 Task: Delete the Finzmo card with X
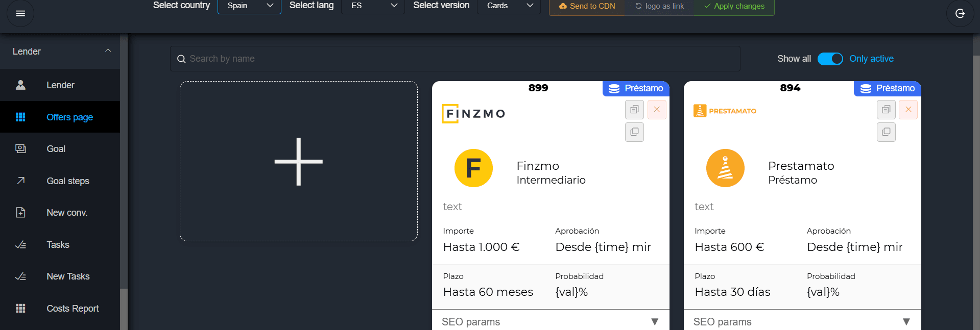click(657, 110)
